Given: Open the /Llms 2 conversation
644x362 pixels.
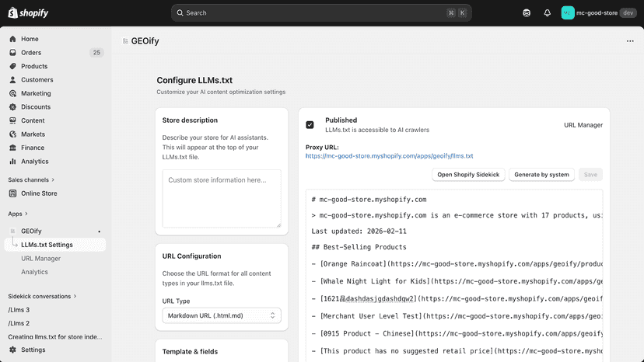Looking at the screenshot, I should (19, 323).
